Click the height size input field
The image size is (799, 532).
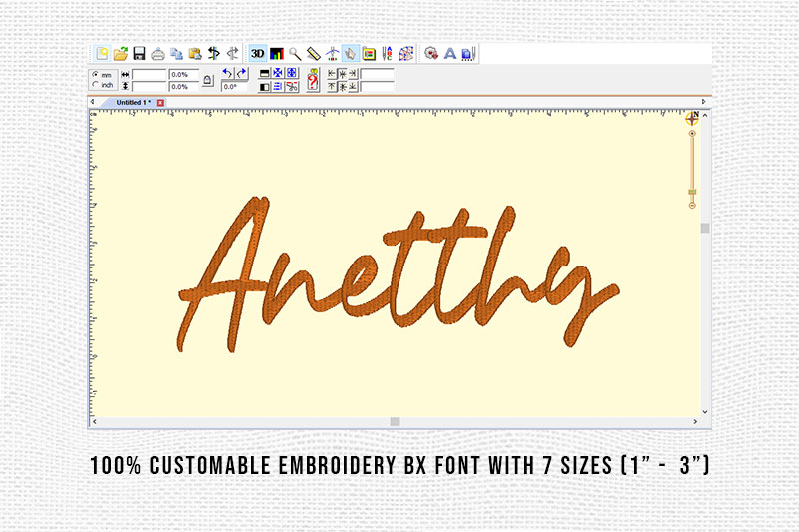(149, 86)
